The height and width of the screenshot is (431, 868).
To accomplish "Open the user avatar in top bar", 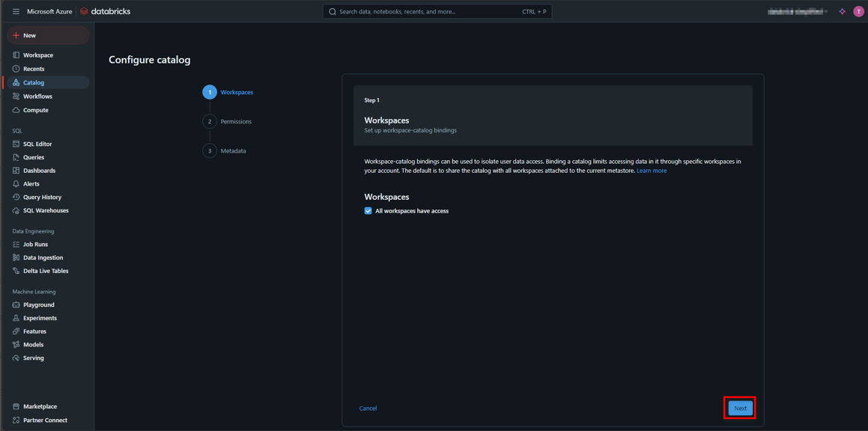I will [x=858, y=12].
